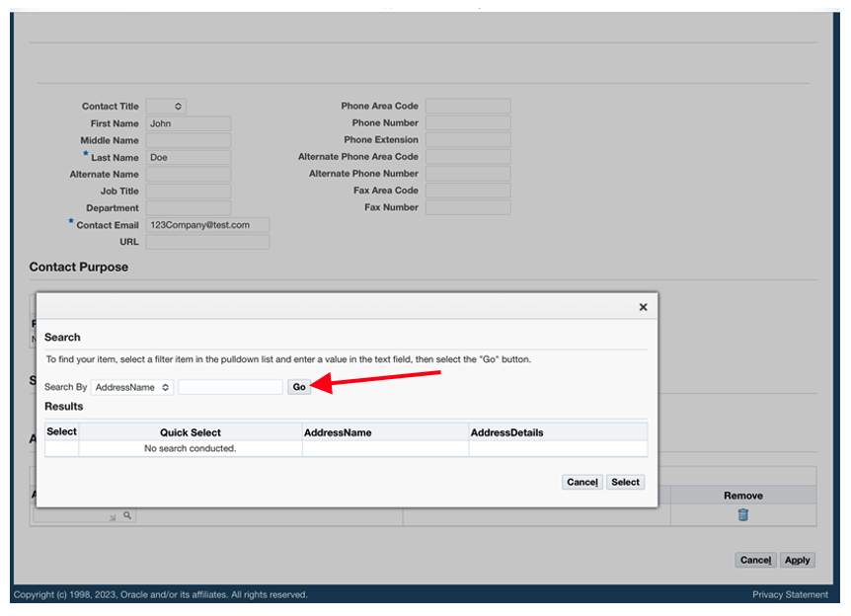Click the search value text field

tap(230, 387)
